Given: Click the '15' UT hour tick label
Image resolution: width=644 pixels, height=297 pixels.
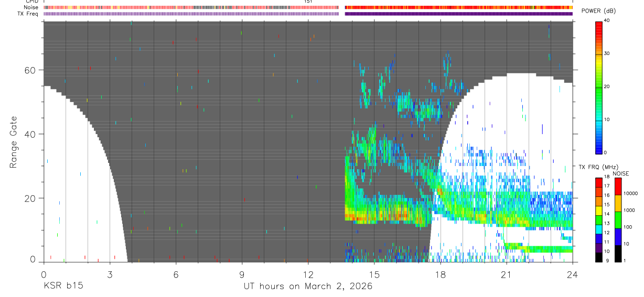Looking at the screenshot, I should (374, 273).
